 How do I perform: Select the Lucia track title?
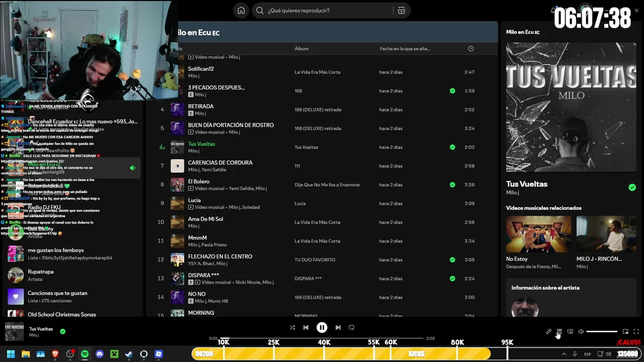click(x=194, y=200)
